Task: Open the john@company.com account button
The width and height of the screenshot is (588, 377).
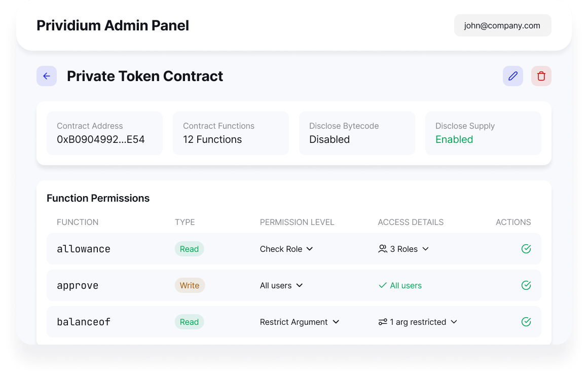Action: click(502, 25)
